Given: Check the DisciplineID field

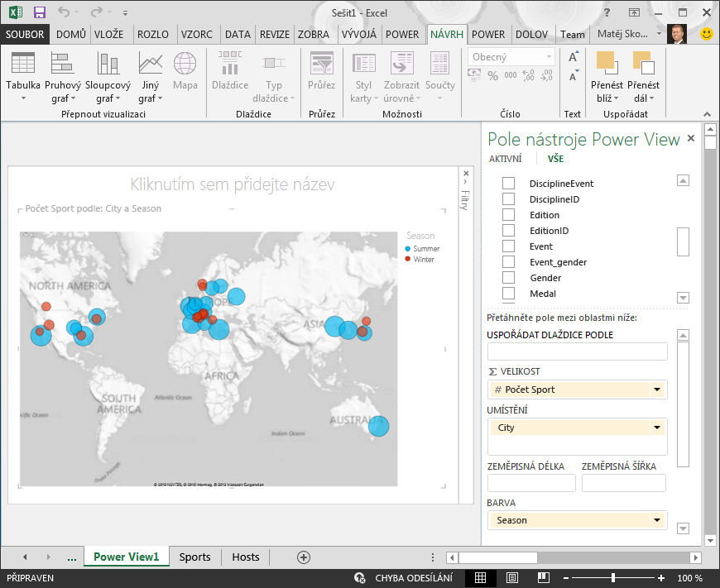Looking at the screenshot, I should click(x=508, y=198).
